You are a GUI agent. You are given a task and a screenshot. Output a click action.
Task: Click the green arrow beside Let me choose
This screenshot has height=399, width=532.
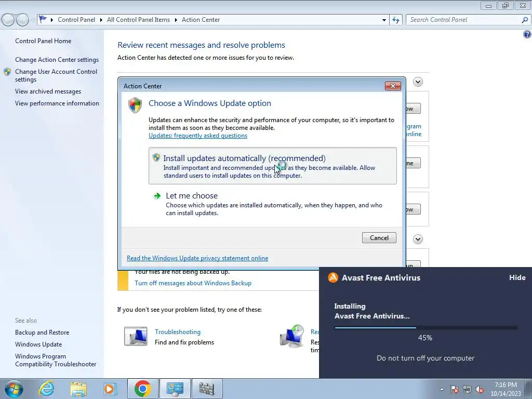coord(157,196)
